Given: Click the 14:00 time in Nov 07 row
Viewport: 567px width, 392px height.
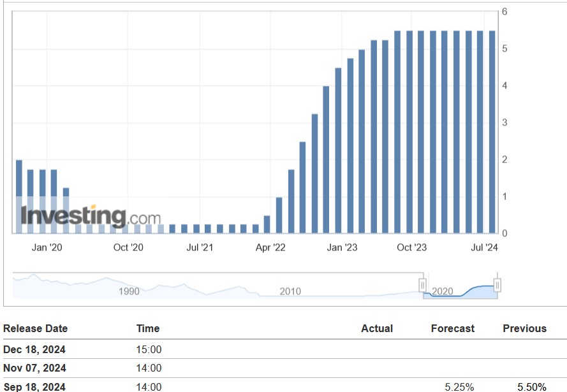Looking at the screenshot, I should click(149, 368).
